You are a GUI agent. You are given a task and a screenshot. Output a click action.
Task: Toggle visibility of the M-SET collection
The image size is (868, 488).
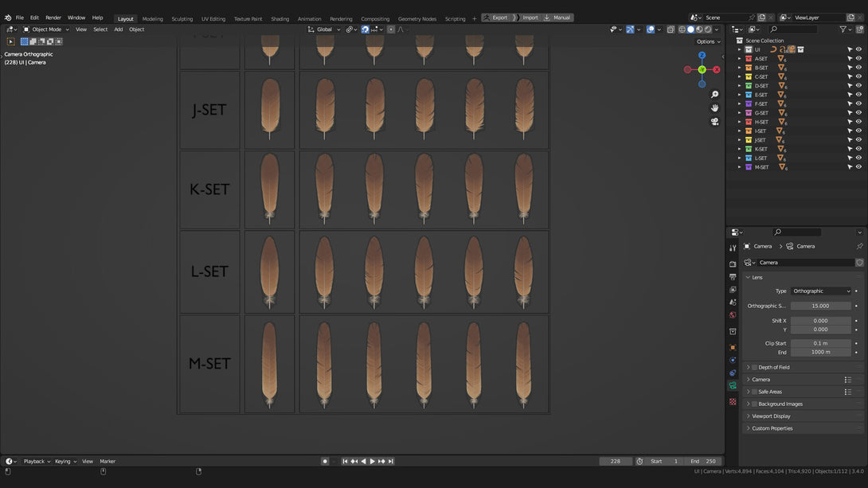[858, 167]
